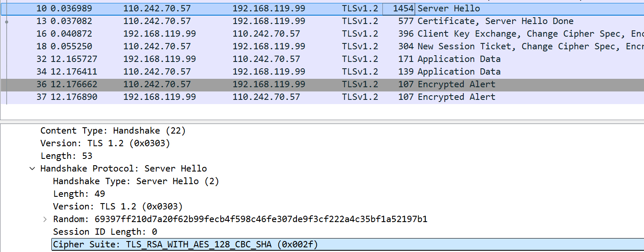Viewport: 644px width, 252px height.
Task: Click the 1454 length cell of packet 10
Action: (x=403, y=8)
